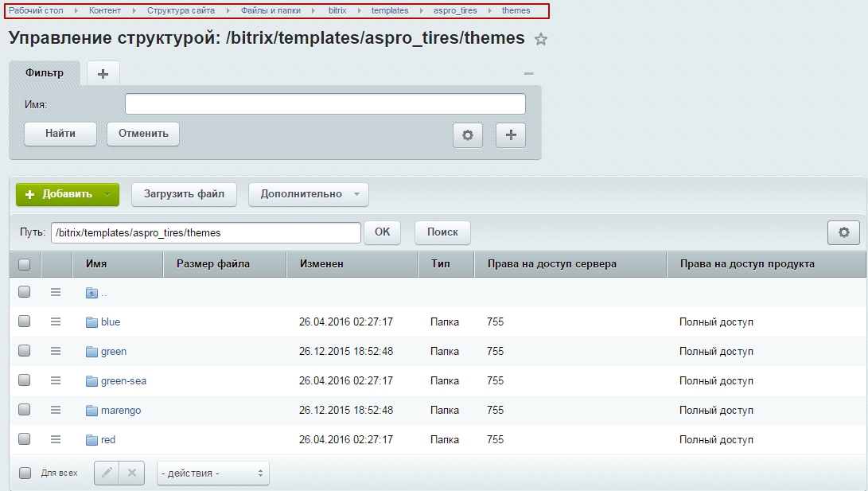Click the 'Найти' button
The width and height of the screenshot is (868, 491).
pos(60,134)
